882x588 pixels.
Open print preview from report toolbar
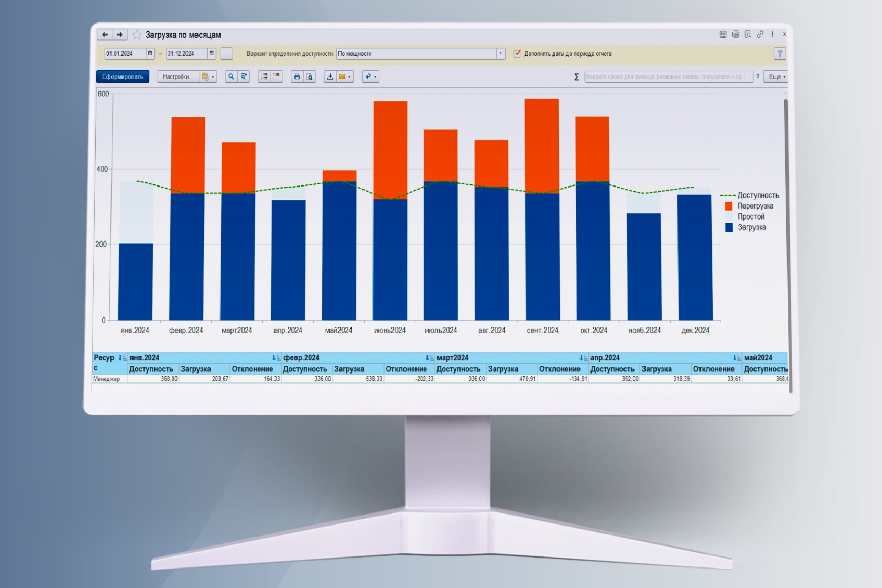pyautogui.click(x=310, y=76)
